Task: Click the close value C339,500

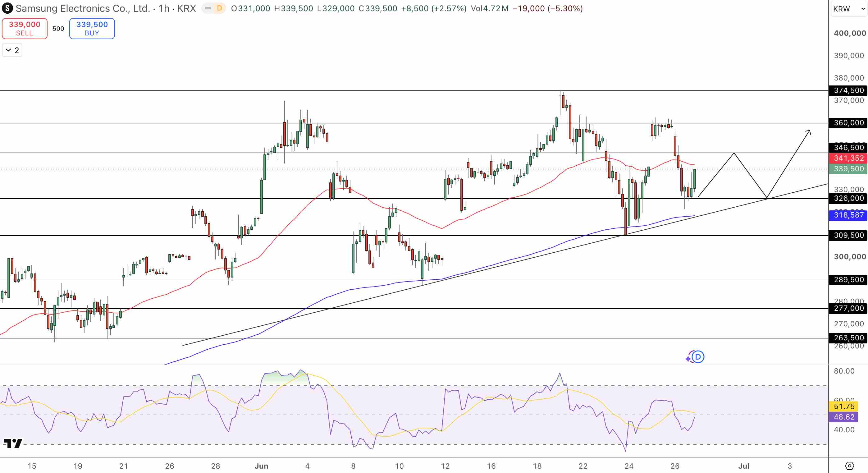Action: pos(378,8)
